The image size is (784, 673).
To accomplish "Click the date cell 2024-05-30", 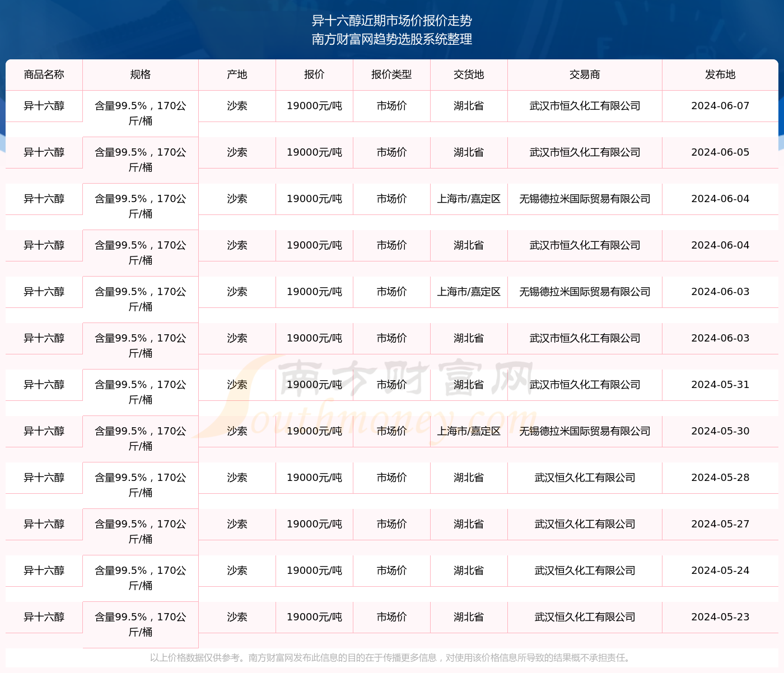I will [x=721, y=431].
